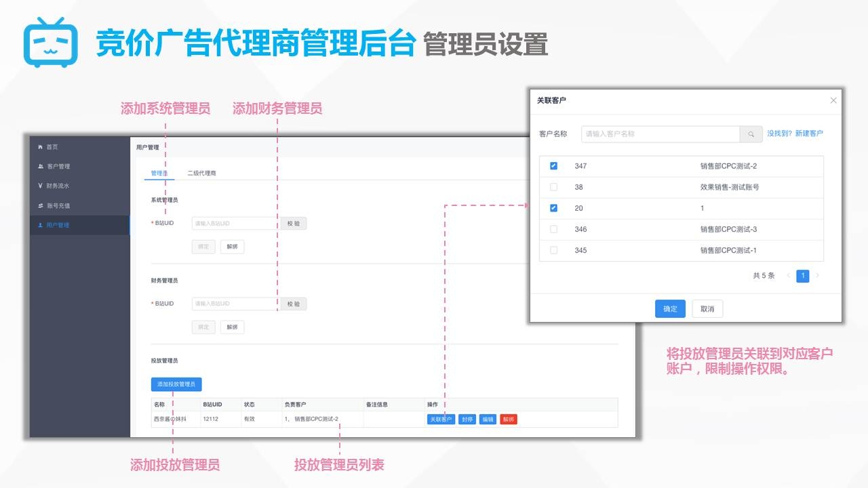868x488 pixels.
Task: Click the magnifier search icon in 关联客户 dialog
Action: 751,134
